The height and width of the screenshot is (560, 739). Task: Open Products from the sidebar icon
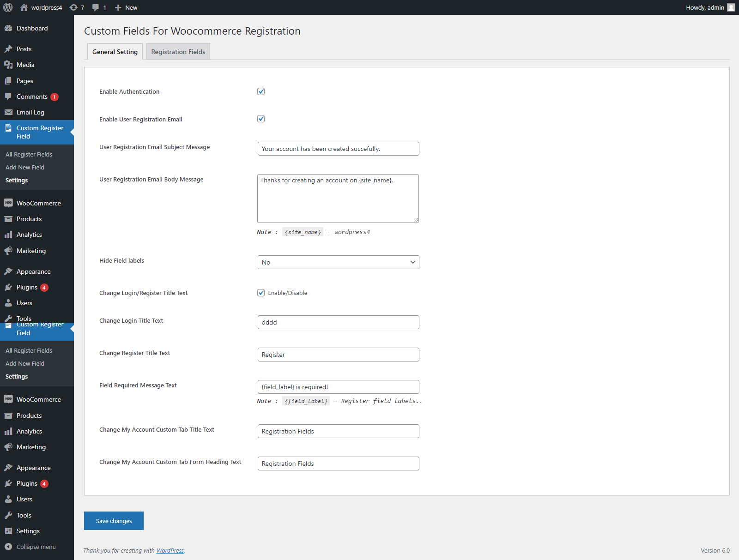click(x=9, y=219)
